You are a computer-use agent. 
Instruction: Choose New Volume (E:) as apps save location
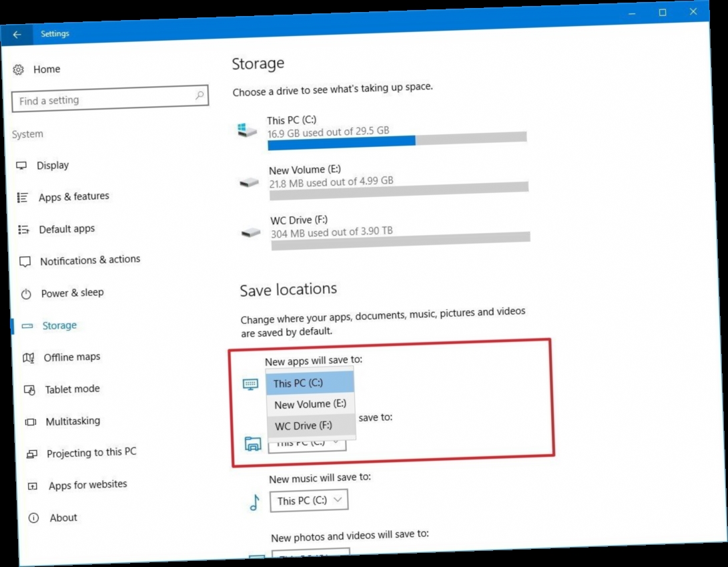pos(309,403)
